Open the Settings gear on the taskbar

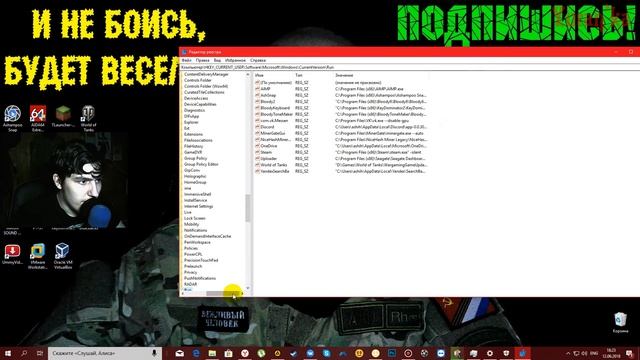(x=490, y=353)
